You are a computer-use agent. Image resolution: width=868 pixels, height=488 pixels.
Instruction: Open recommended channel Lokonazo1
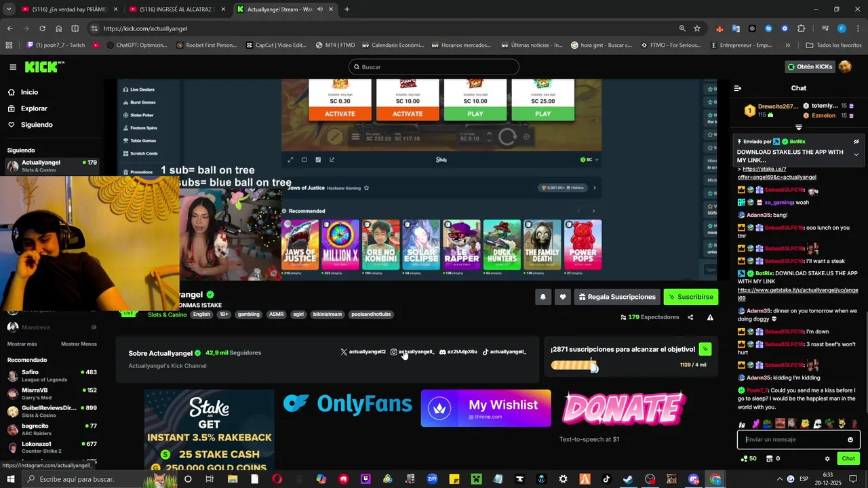pos(52,447)
